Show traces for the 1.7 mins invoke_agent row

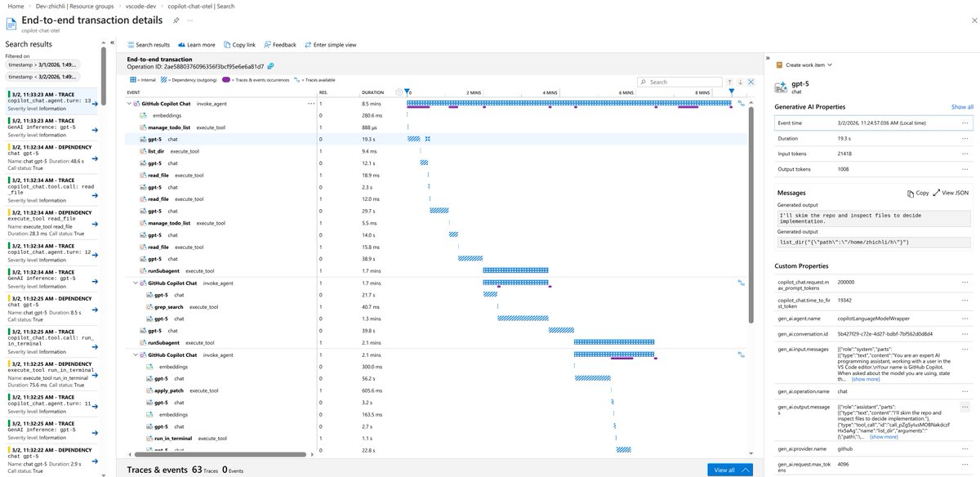coord(742,283)
